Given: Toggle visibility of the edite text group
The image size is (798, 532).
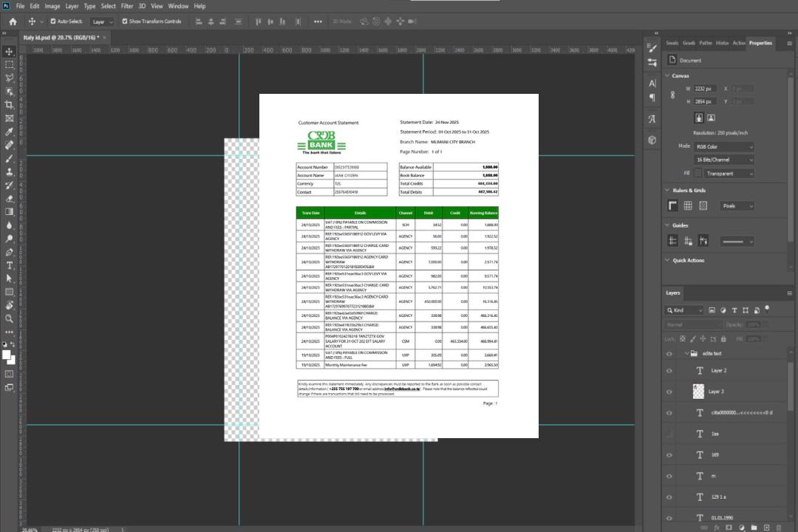Looking at the screenshot, I should [669, 354].
